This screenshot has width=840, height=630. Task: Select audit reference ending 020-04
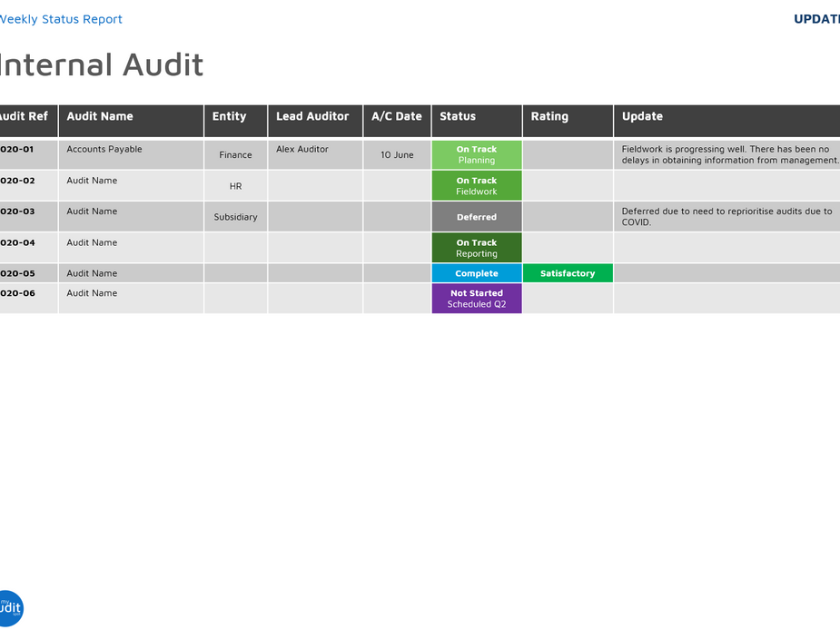[x=17, y=242]
